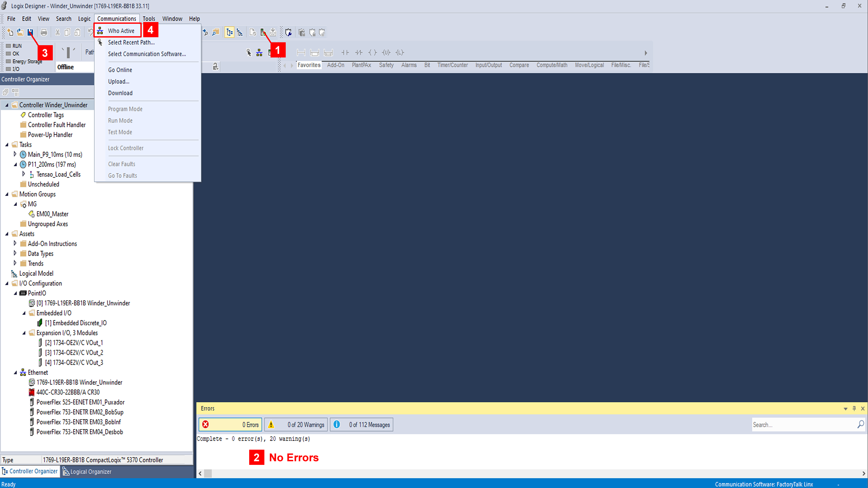Expand the Tensao_Load_Cells program
This screenshot has width=868, height=488.
(24, 174)
